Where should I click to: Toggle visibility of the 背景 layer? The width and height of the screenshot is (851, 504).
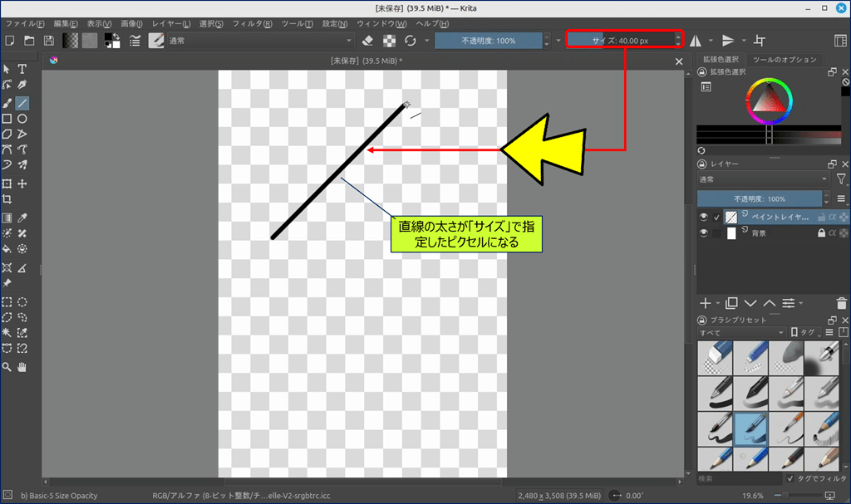pyautogui.click(x=703, y=234)
